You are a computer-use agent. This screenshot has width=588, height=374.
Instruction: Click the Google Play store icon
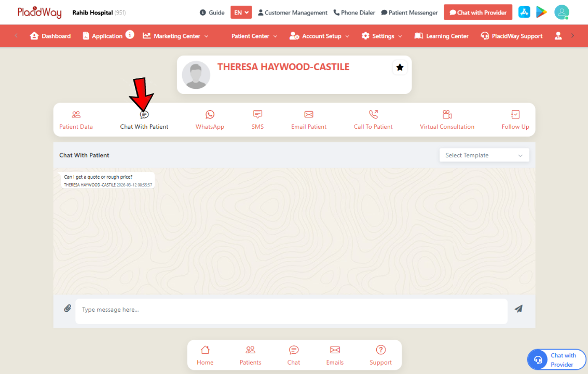point(541,11)
